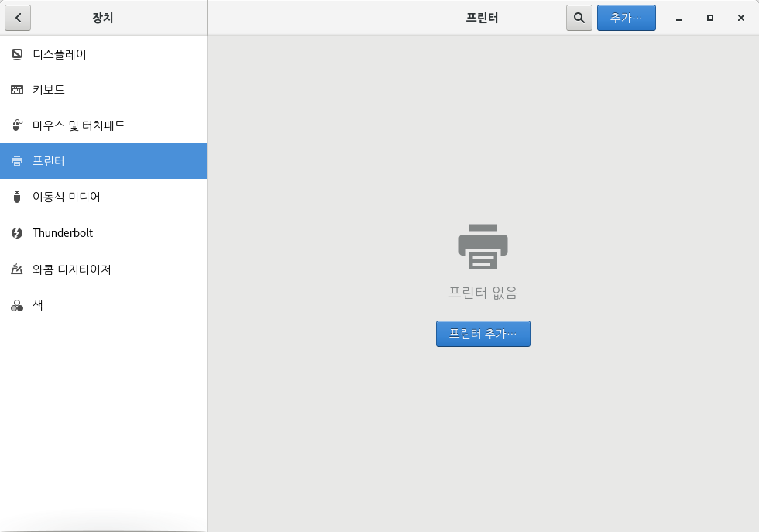Open 디스플레이 settings panel
Image resolution: width=759 pixels, height=532 pixels.
[x=104, y=54]
